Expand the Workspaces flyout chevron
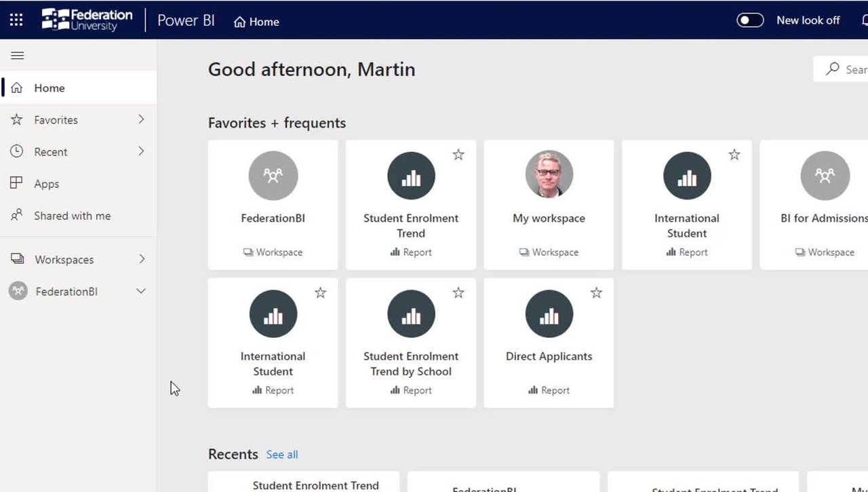The image size is (868, 492). click(x=141, y=259)
